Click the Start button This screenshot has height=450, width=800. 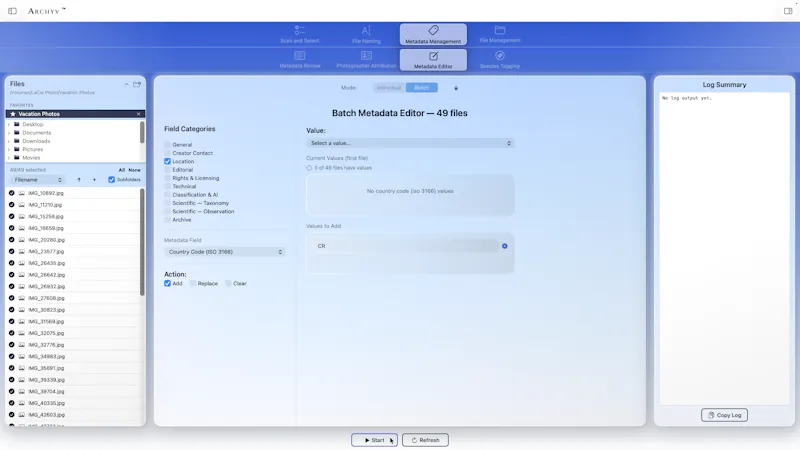pos(374,440)
